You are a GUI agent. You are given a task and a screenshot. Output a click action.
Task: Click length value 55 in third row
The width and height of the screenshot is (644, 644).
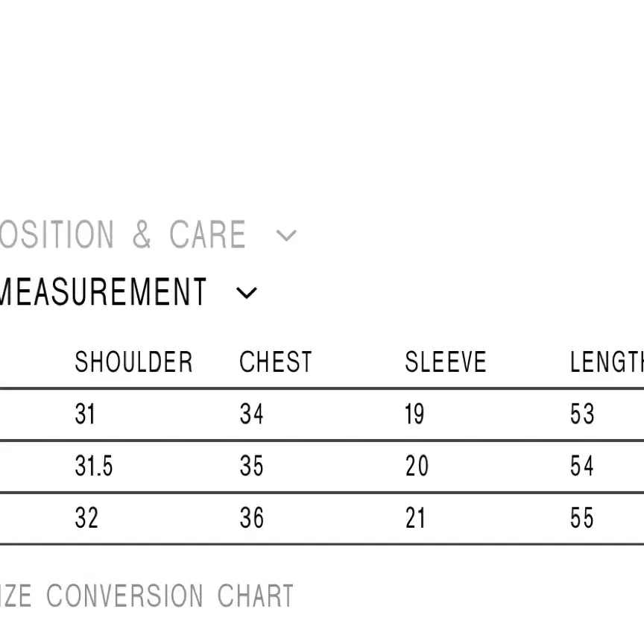pyautogui.click(x=582, y=518)
